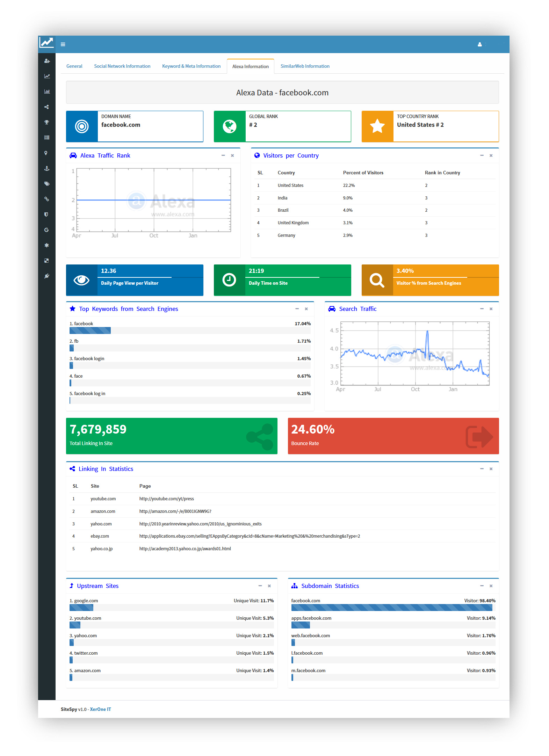Select the United States row in country table
Image resolution: width=549 pixels, height=756 pixels.
click(x=375, y=186)
